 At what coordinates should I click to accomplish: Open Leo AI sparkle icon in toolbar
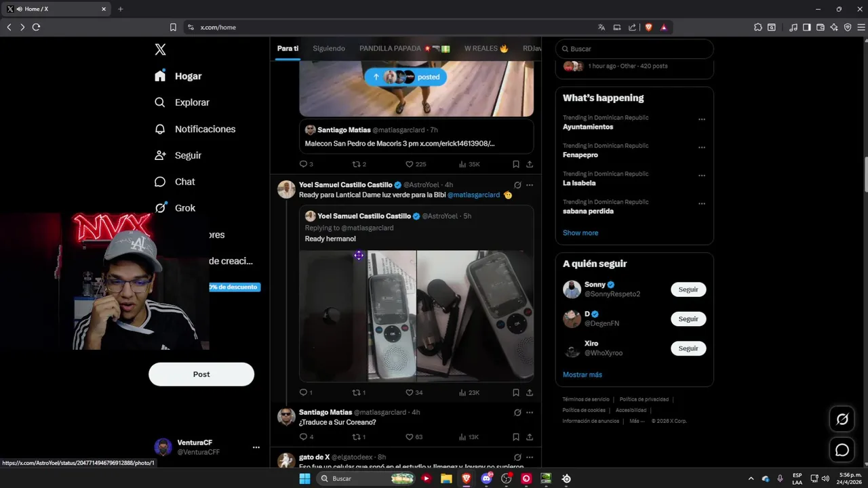pos(834,27)
